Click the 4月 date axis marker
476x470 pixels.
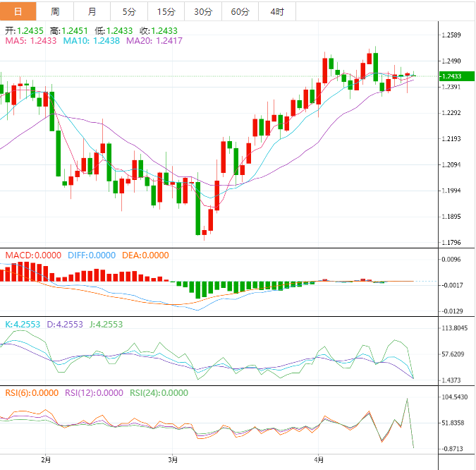319,460
